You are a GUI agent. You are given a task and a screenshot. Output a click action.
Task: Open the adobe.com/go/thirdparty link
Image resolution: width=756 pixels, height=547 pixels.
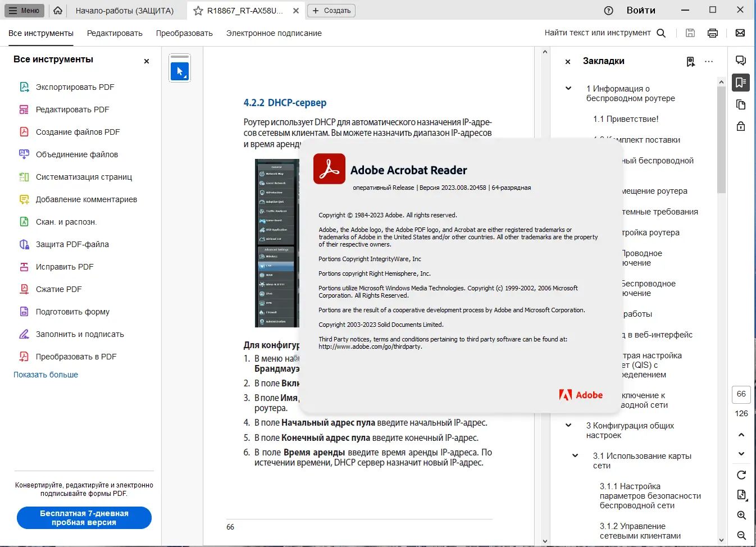point(370,347)
